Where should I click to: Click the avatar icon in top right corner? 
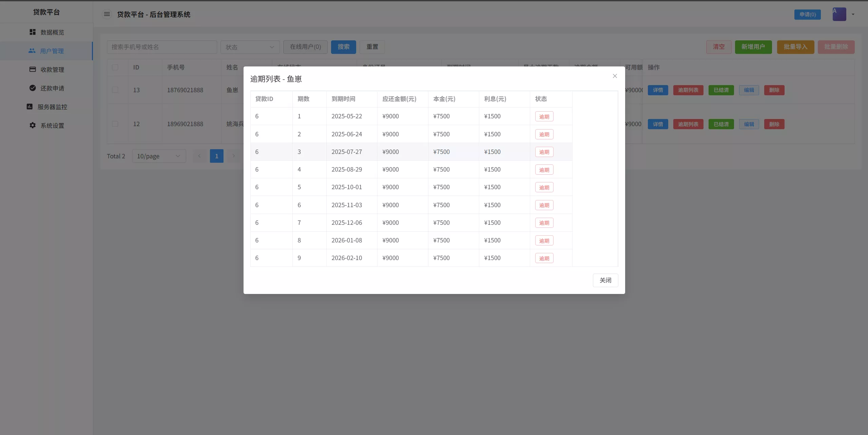click(839, 14)
